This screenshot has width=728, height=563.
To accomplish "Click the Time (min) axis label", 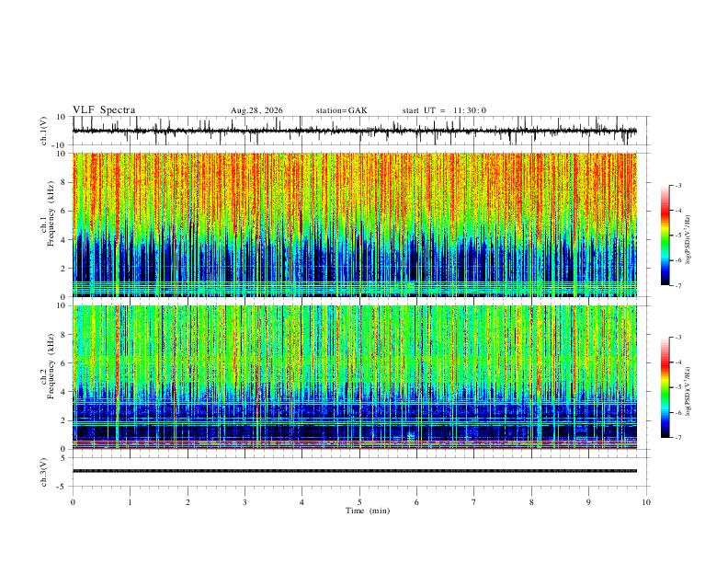I will pos(368,511).
